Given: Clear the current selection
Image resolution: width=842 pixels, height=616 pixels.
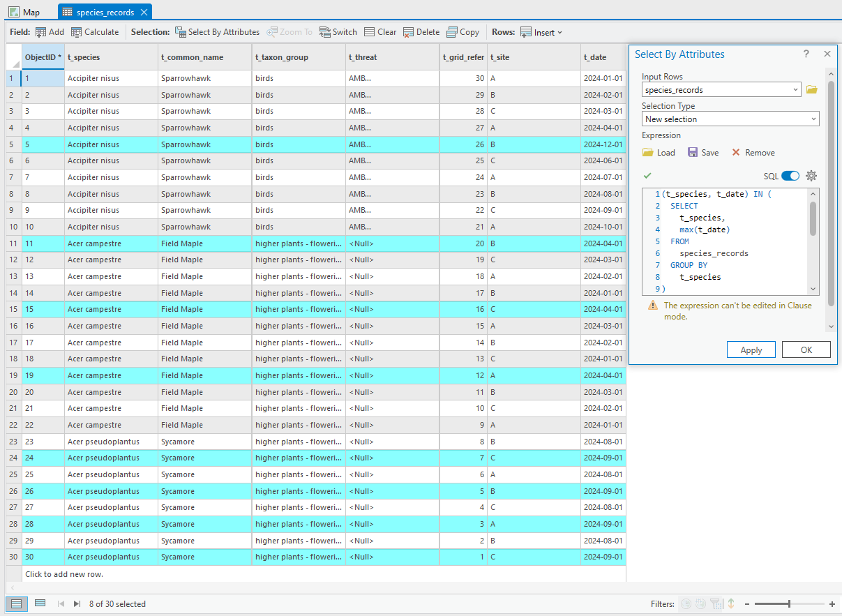Looking at the screenshot, I should point(379,32).
